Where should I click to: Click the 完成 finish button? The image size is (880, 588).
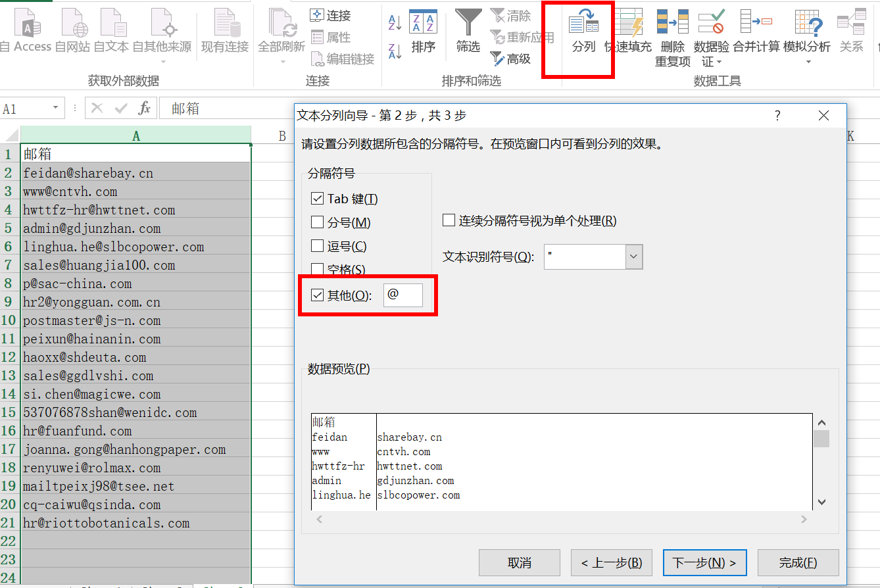(798, 563)
